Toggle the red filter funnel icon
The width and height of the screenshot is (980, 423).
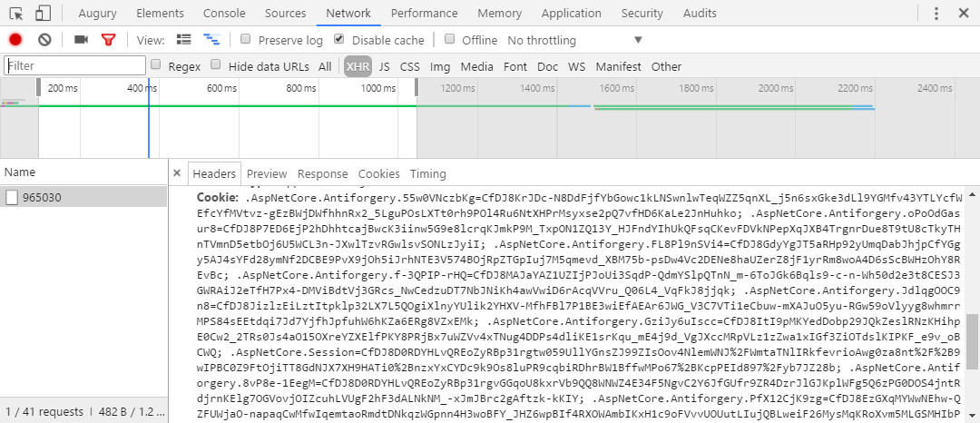coord(109,40)
